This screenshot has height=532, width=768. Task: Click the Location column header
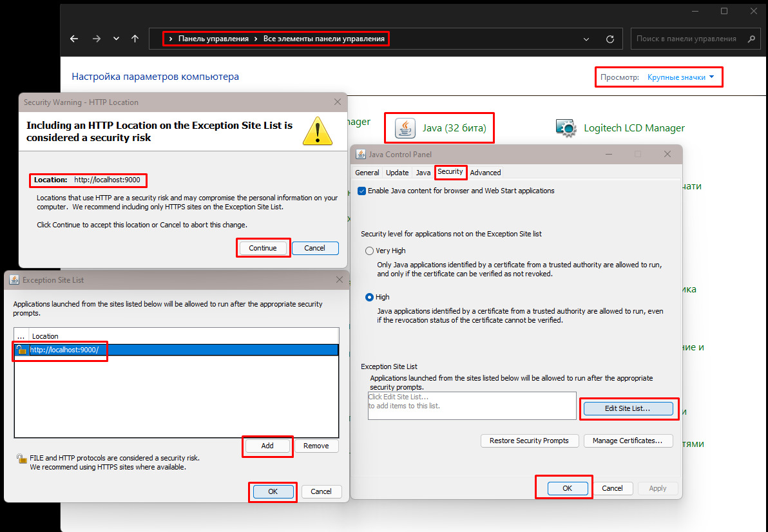[184, 336]
